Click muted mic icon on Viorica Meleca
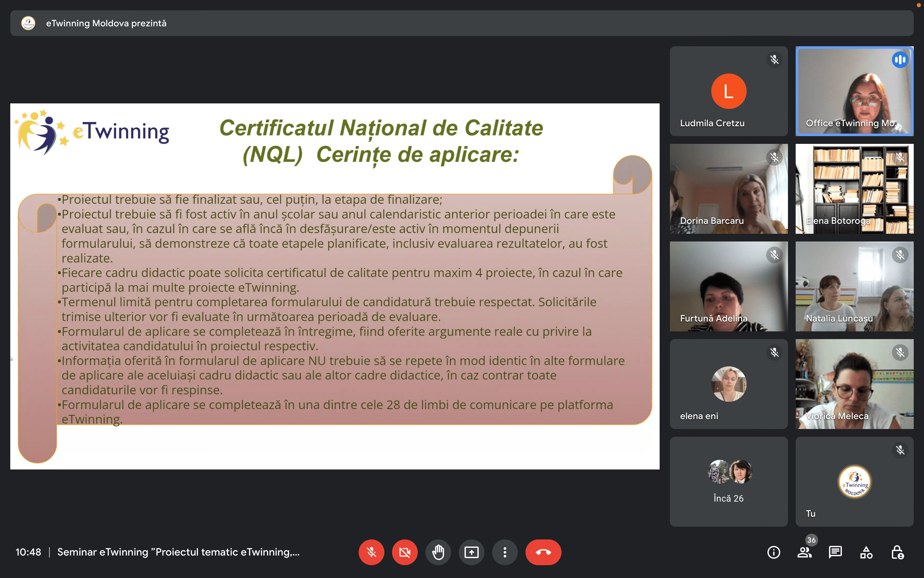Viewport: 924px width, 578px height. point(900,353)
